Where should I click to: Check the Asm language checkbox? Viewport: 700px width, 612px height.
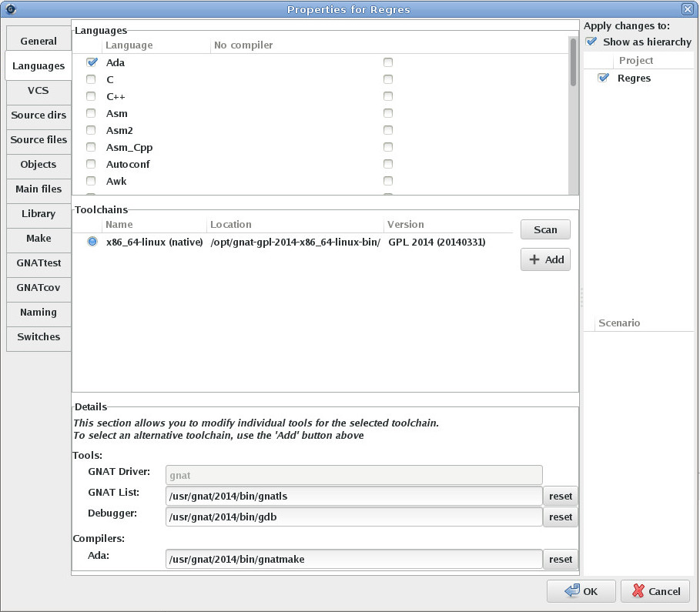point(91,113)
